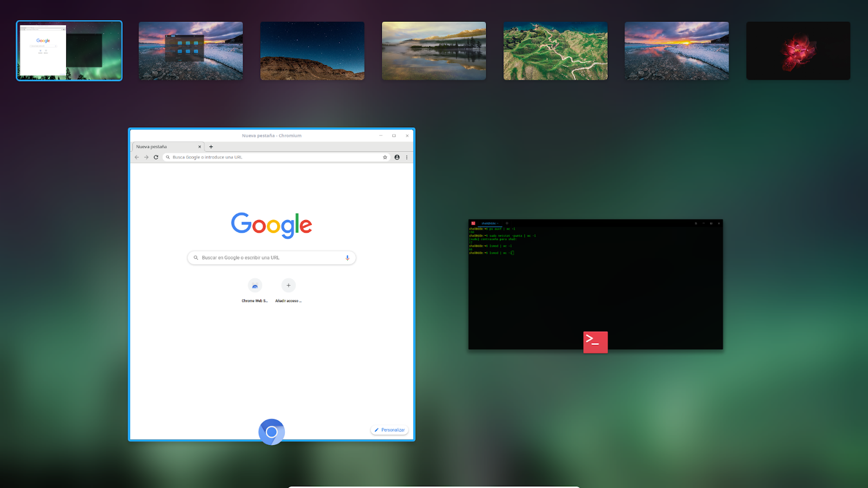Minimize the terminal window
Image resolution: width=868 pixels, height=488 pixels.
tap(704, 223)
